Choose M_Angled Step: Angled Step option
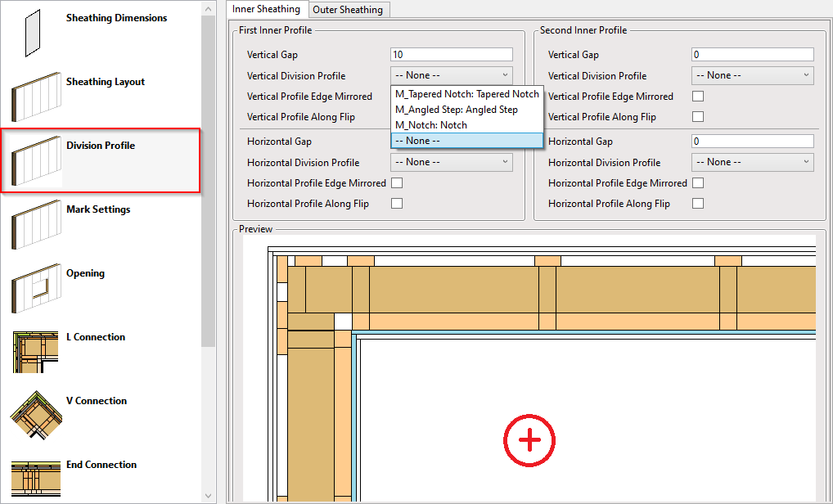 (x=466, y=109)
